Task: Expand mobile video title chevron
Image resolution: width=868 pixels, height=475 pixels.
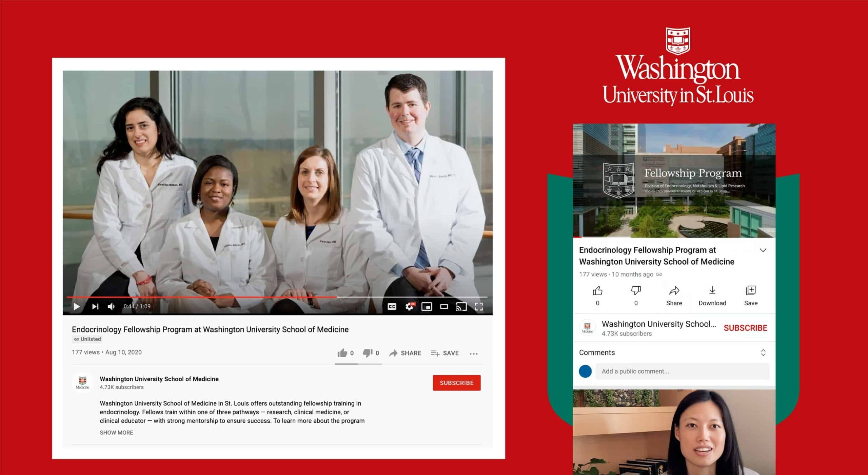Action: pyautogui.click(x=763, y=250)
